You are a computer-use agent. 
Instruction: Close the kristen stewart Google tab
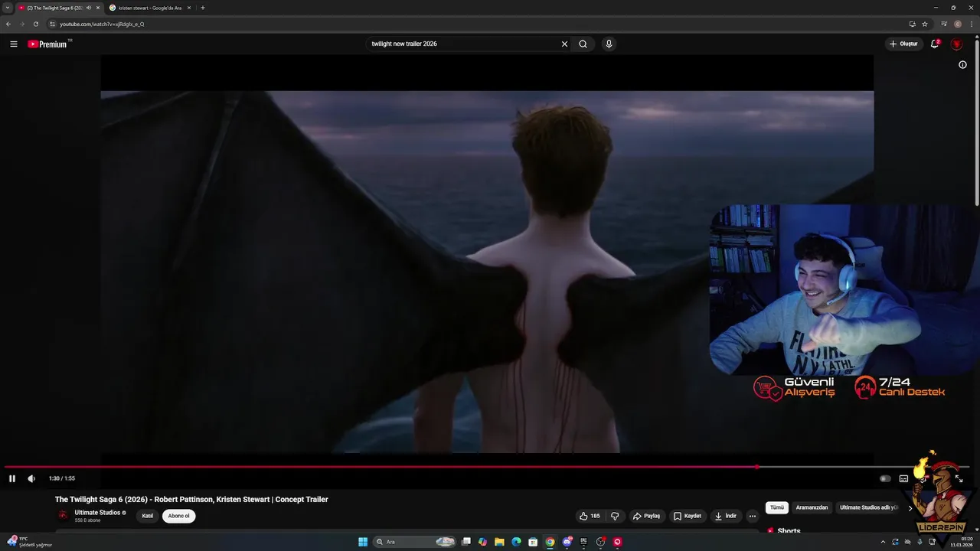pos(190,8)
